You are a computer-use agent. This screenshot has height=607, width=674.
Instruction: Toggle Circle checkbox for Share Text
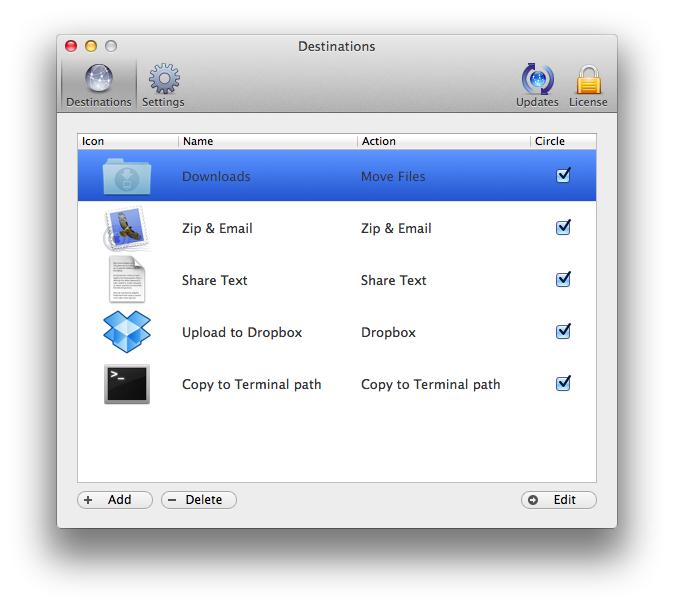click(x=563, y=279)
